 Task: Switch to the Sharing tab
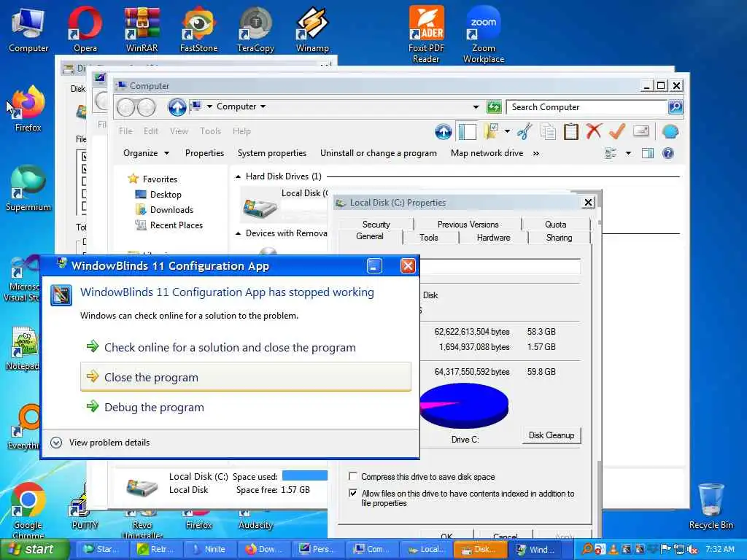pos(559,238)
